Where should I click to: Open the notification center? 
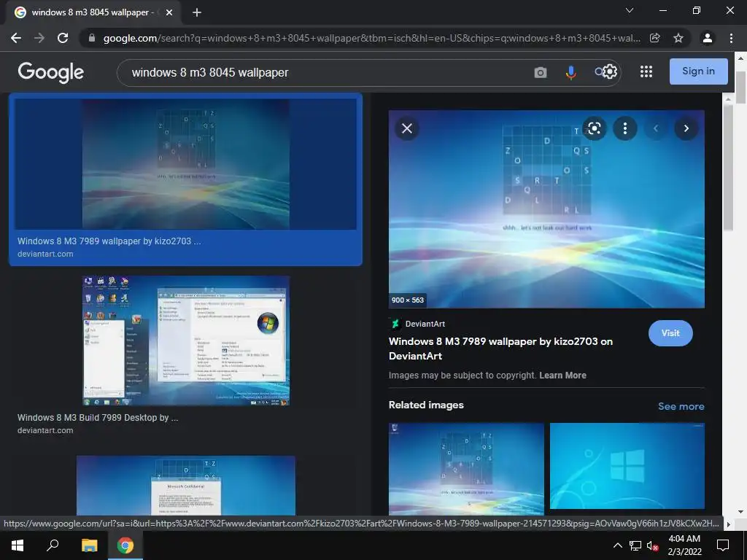pyautogui.click(x=723, y=545)
